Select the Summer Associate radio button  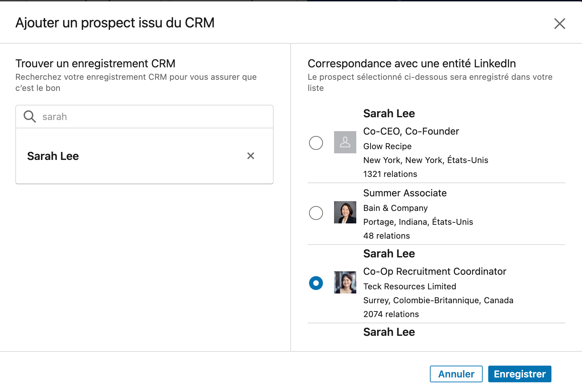pos(316,213)
